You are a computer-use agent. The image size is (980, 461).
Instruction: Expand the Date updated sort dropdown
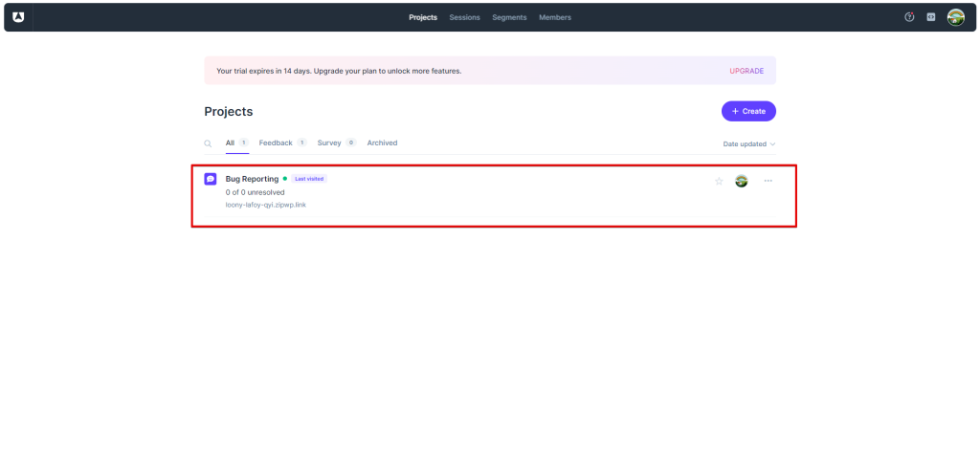748,143
